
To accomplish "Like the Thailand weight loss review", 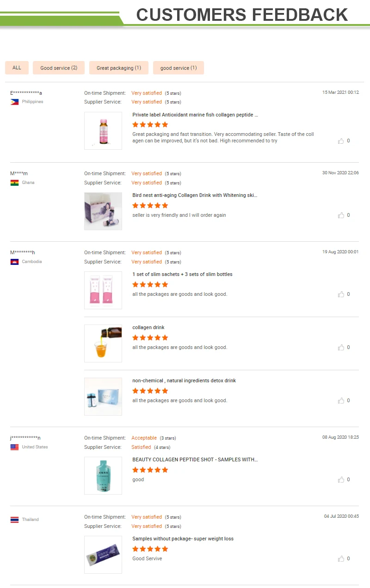I will [x=341, y=558].
